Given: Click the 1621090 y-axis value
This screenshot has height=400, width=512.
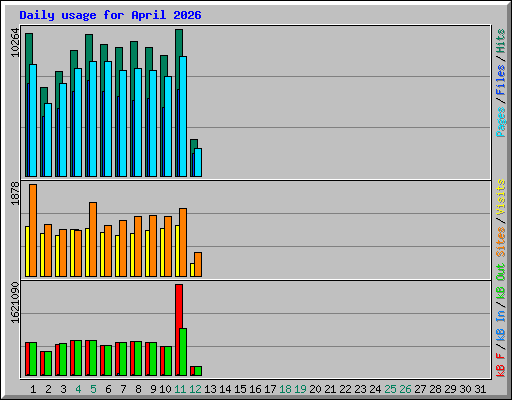Looking at the screenshot, I should tap(15, 303).
